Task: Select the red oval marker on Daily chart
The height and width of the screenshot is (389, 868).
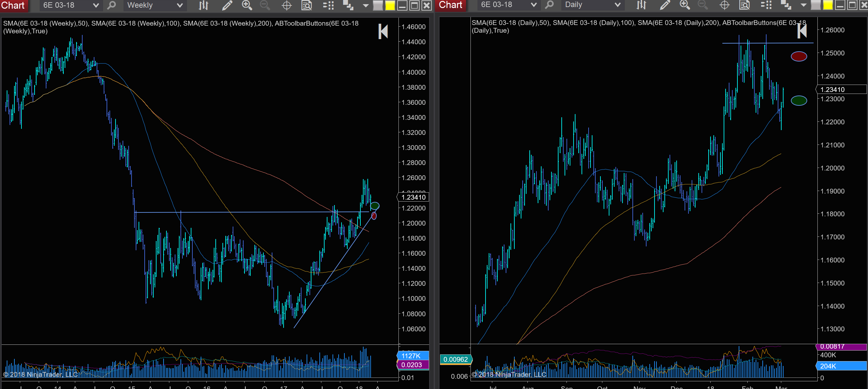Action: tap(799, 56)
